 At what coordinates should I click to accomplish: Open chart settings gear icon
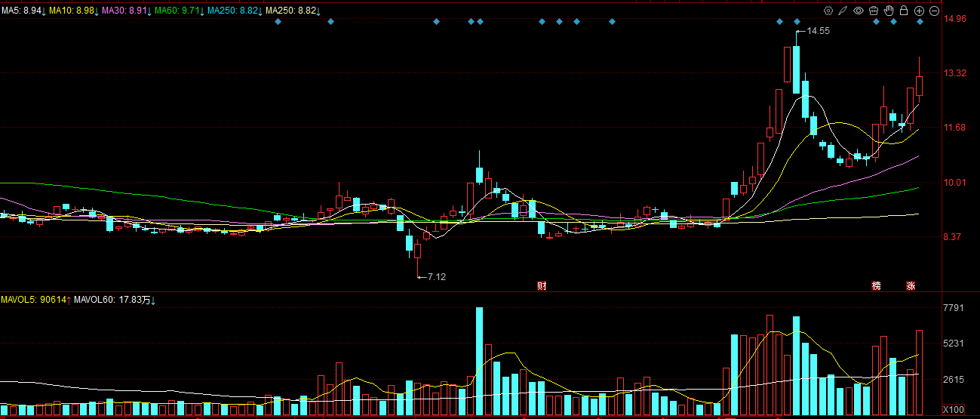point(828,11)
